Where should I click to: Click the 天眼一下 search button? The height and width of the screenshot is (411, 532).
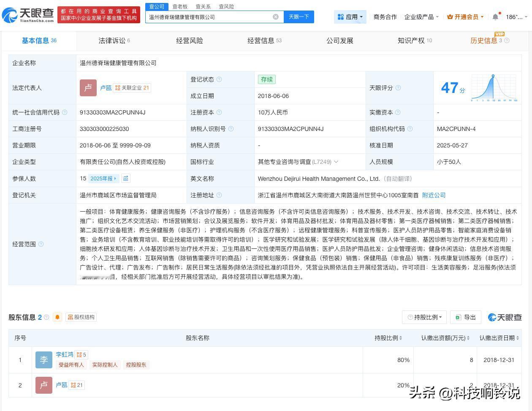299,17
